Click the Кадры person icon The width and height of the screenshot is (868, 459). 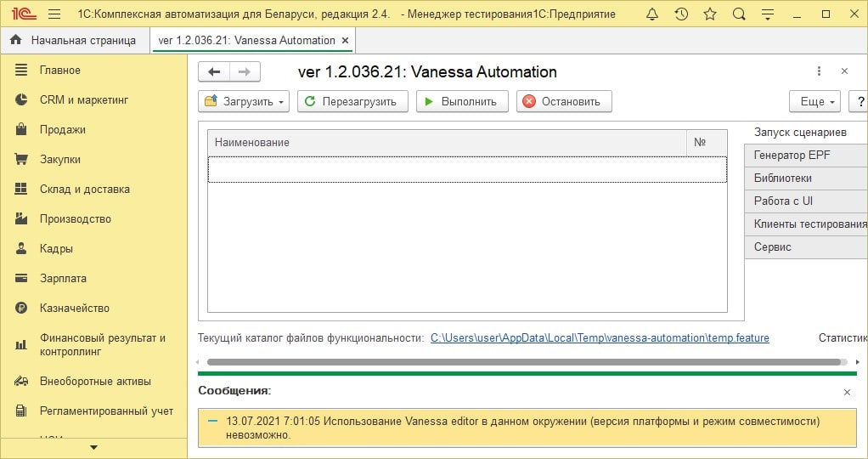[21, 248]
